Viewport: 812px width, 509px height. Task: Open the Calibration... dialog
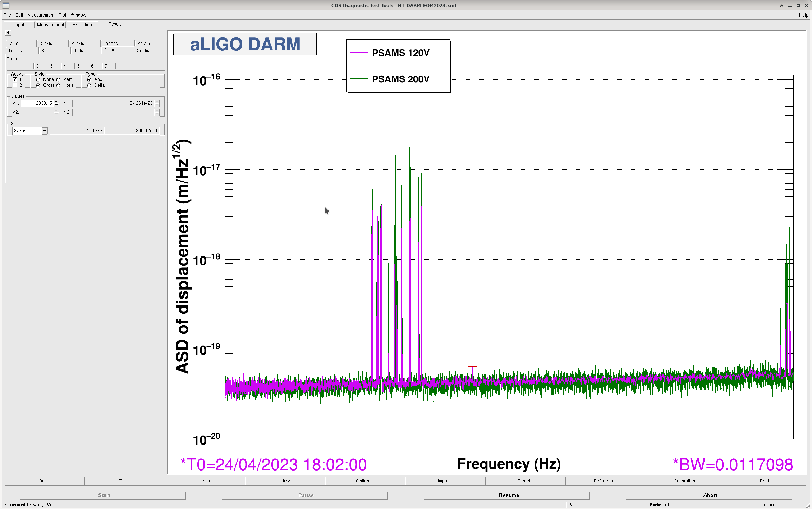[686, 481]
